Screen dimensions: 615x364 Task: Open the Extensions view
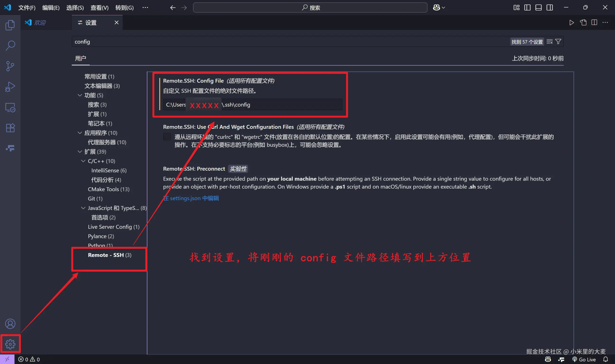click(x=10, y=128)
